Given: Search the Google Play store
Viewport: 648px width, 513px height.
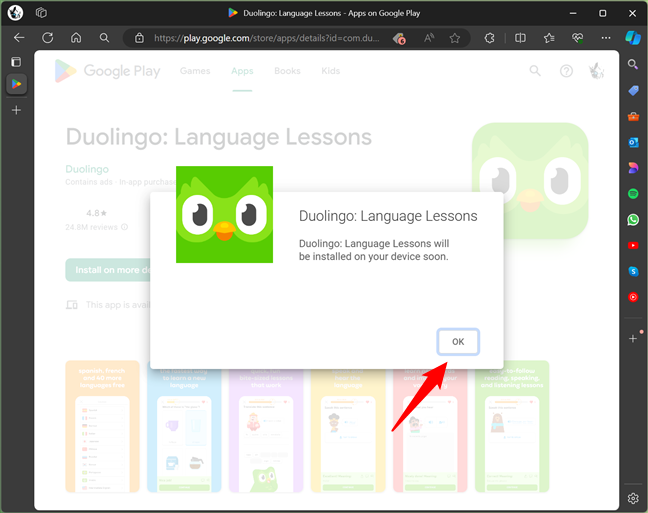Looking at the screenshot, I should [x=535, y=71].
